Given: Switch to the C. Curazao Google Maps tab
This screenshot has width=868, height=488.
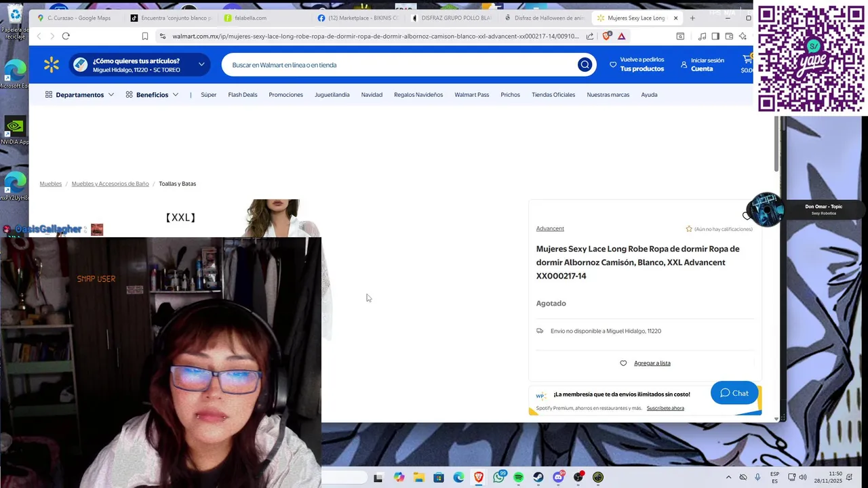Looking at the screenshot, I should pyautogui.click(x=79, y=18).
